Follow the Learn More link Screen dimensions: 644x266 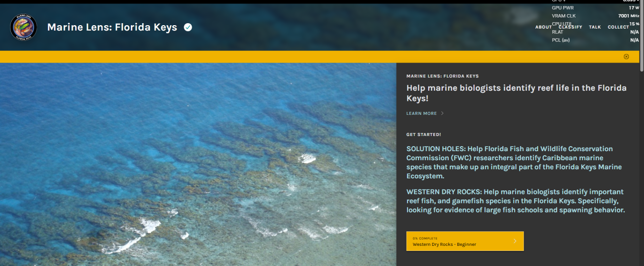click(422, 113)
